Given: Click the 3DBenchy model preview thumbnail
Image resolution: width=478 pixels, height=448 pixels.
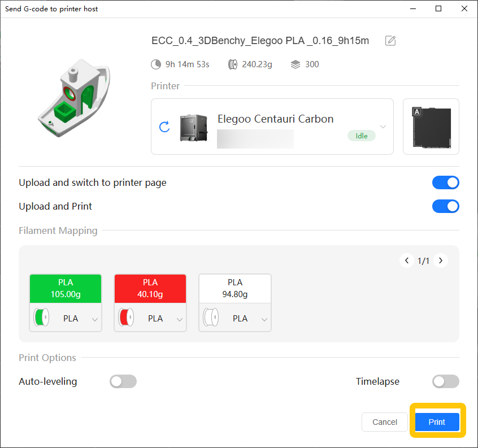Looking at the screenshot, I should coord(75,98).
